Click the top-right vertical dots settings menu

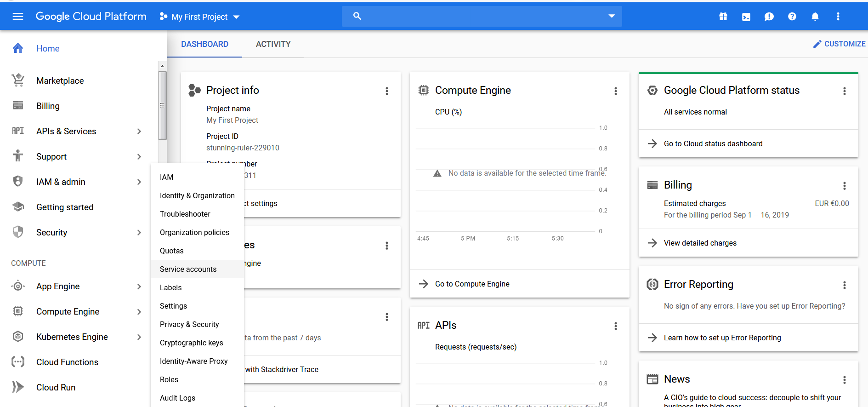838,17
